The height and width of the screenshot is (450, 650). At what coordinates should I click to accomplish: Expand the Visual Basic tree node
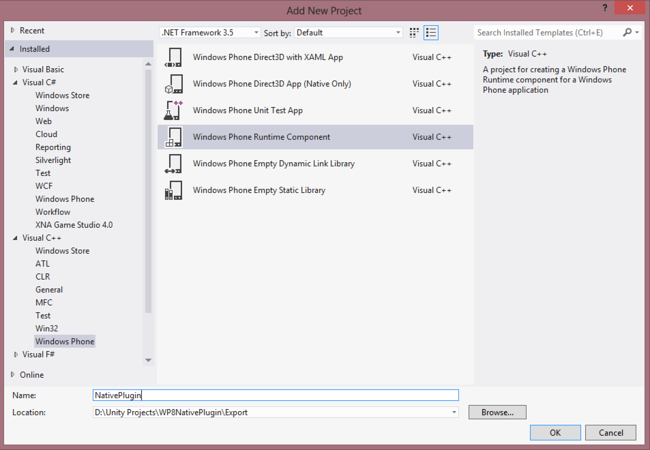click(16, 70)
